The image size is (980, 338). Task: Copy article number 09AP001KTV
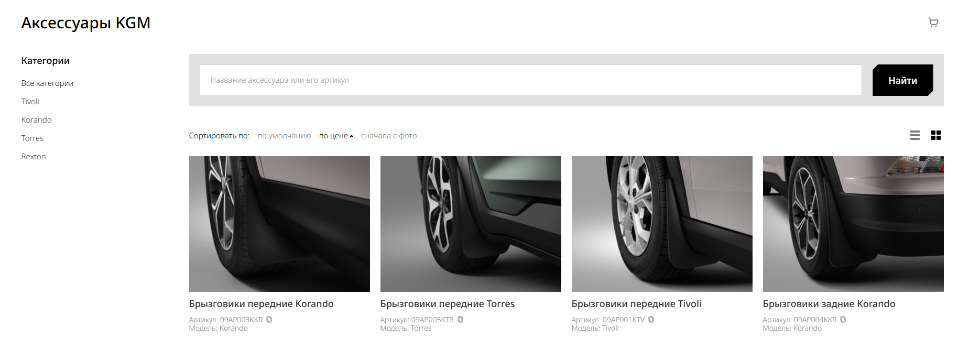(651, 320)
